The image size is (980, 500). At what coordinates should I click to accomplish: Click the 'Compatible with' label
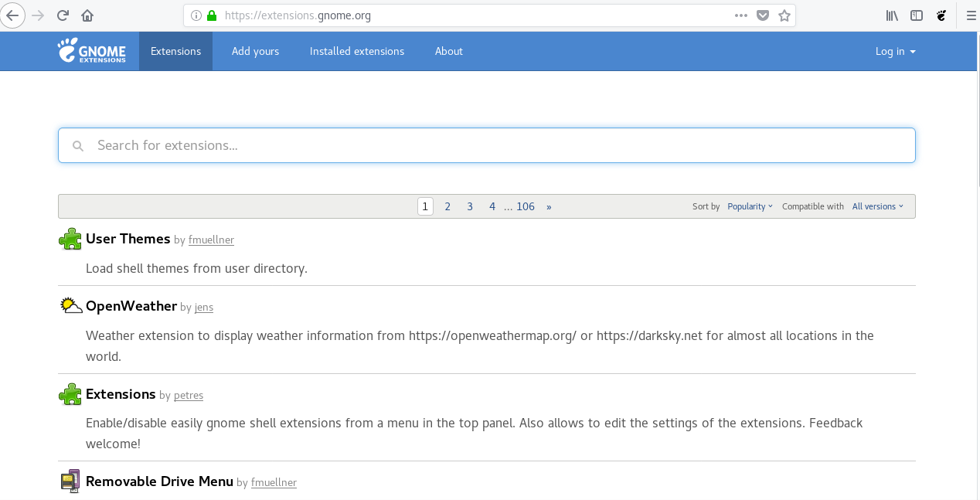(813, 206)
